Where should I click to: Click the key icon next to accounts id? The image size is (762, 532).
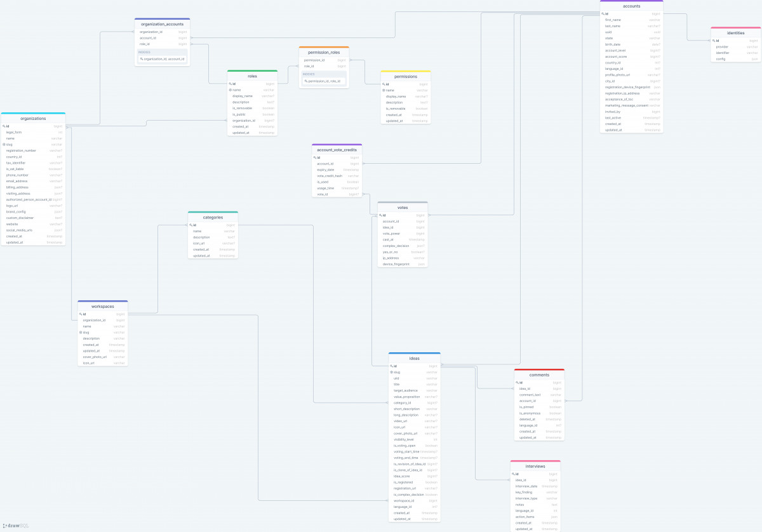[603, 13]
